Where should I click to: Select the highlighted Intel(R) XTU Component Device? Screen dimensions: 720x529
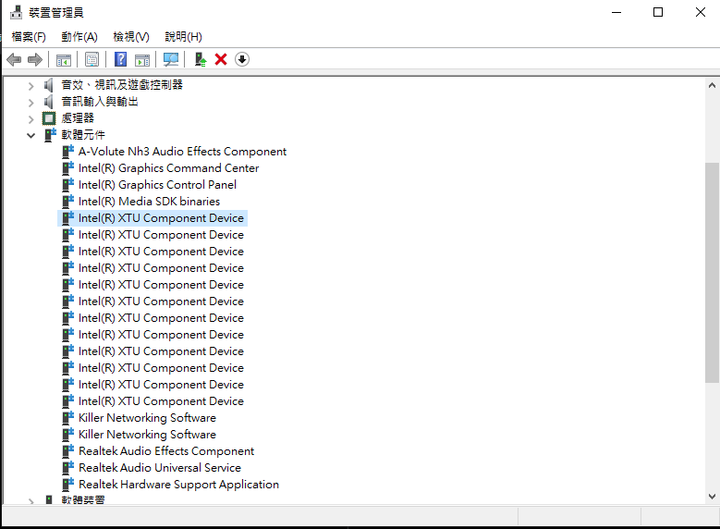coord(161,218)
